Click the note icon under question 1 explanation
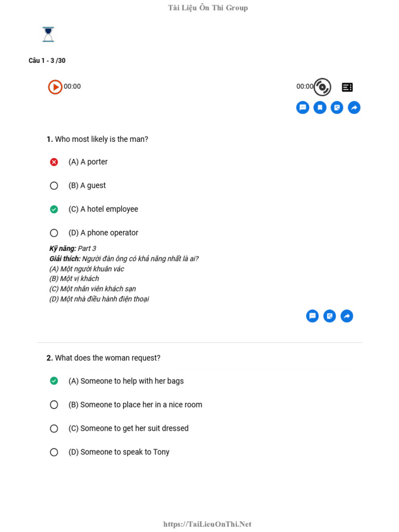Screen dimensions: 399x532 (x=329, y=316)
